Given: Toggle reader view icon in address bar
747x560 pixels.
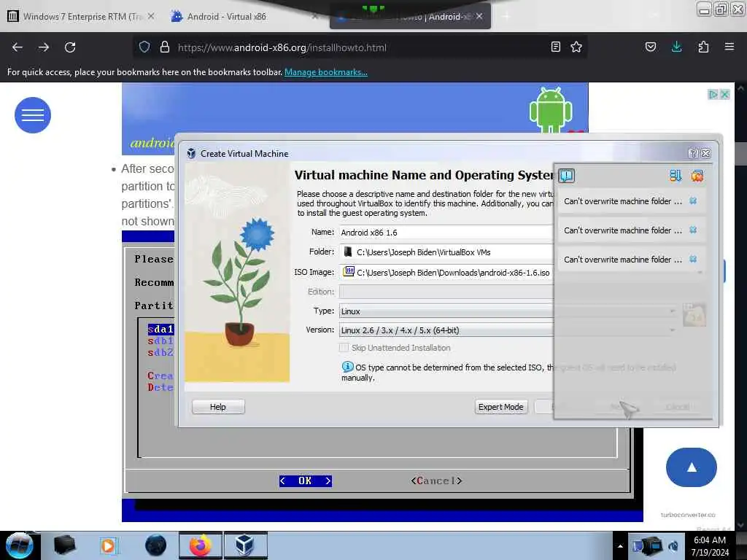Looking at the screenshot, I should pyautogui.click(x=555, y=47).
